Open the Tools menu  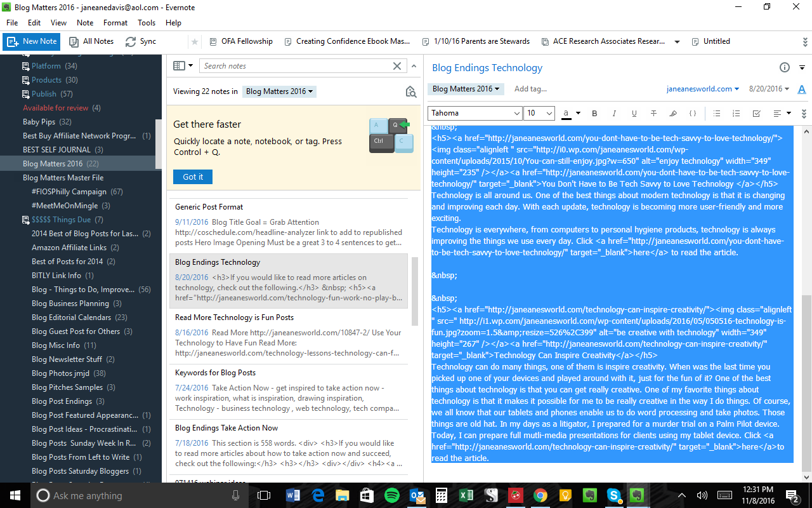tap(147, 23)
